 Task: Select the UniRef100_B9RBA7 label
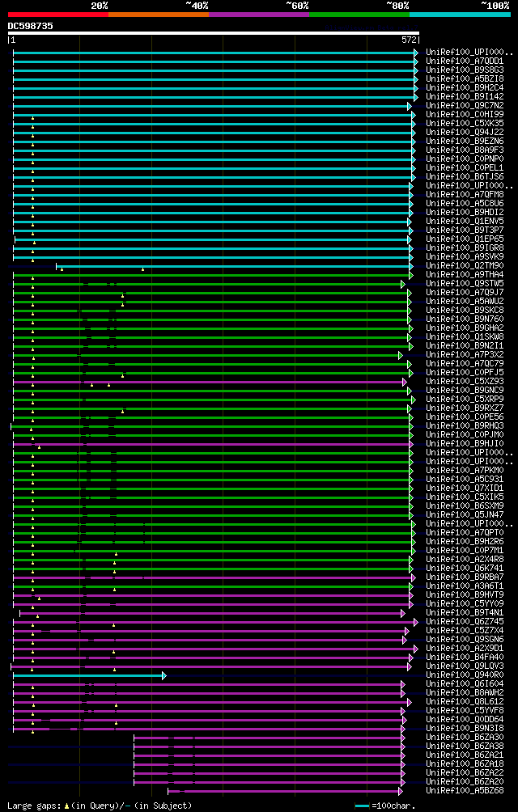click(x=465, y=577)
